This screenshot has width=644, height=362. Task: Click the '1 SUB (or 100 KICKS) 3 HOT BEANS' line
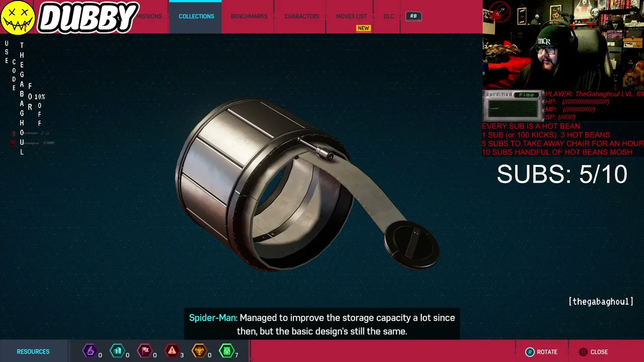click(546, 135)
